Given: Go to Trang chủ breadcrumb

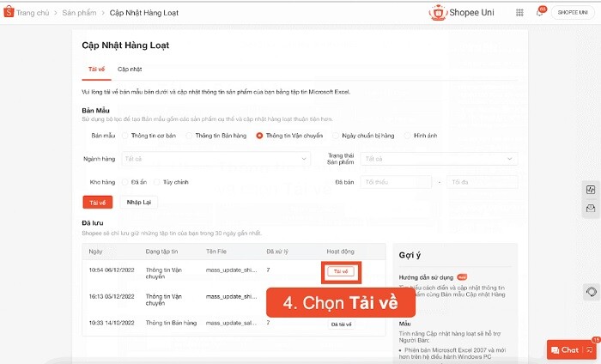Looking at the screenshot, I should pos(33,13).
